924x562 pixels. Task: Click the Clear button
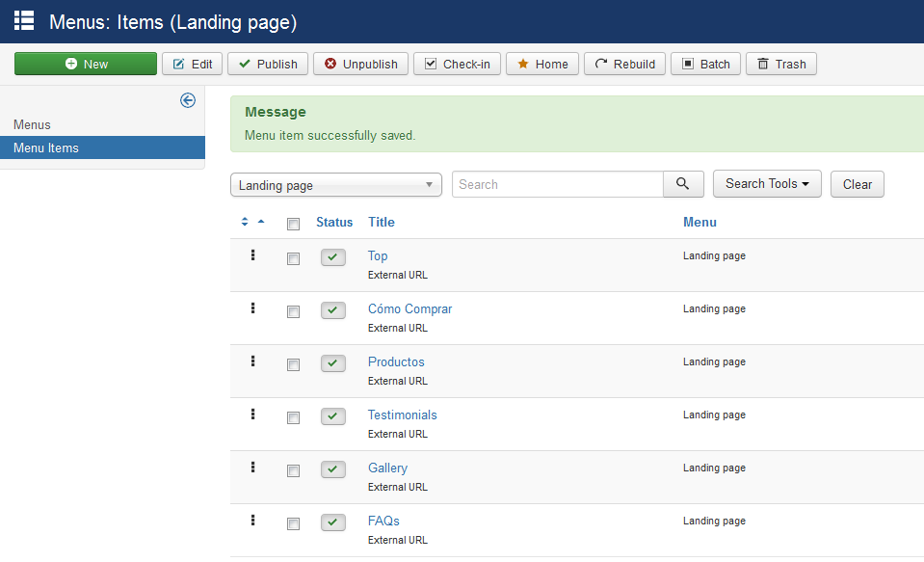click(857, 183)
